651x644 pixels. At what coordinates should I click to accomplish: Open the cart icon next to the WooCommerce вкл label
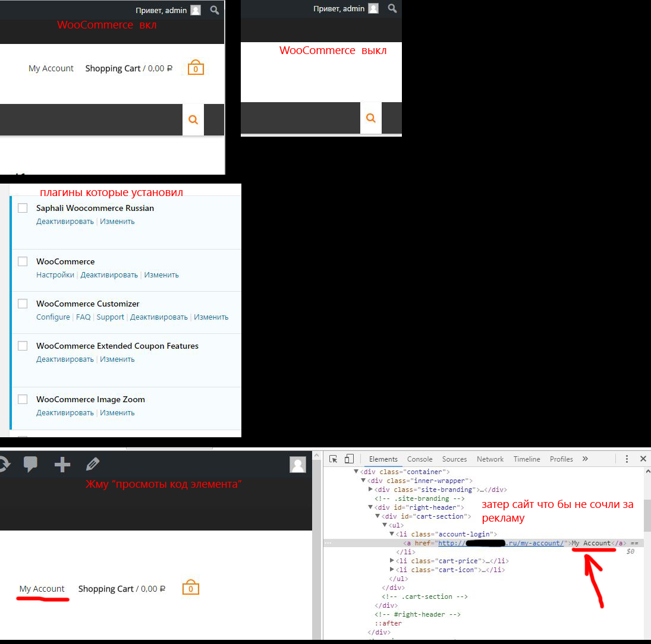tap(196, 68)
